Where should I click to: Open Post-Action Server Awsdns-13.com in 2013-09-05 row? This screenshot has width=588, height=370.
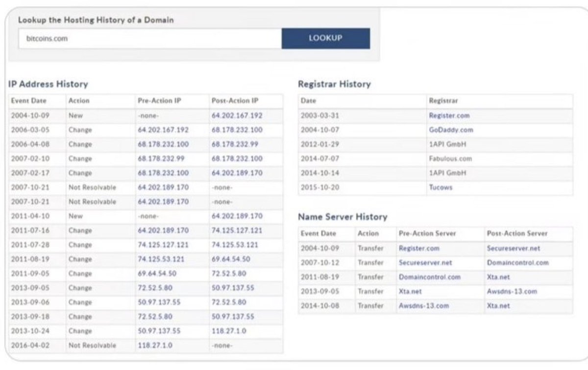point(512,291)
